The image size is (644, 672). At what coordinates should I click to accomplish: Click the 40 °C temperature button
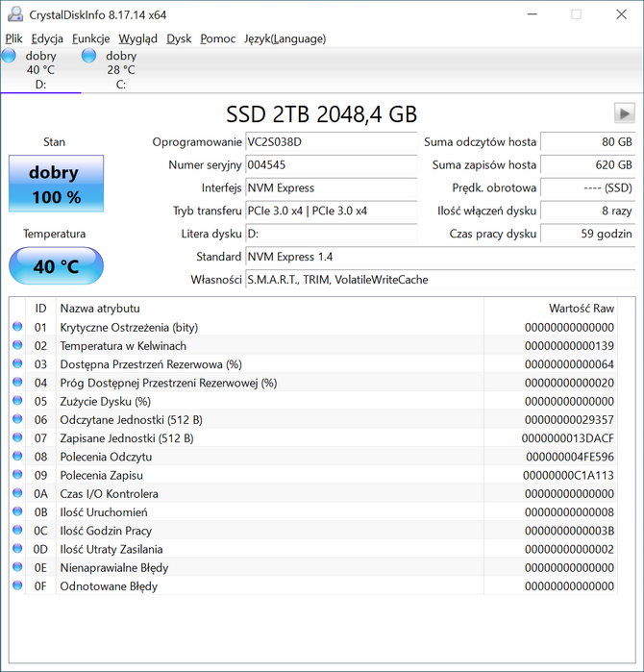coord(56,265)
